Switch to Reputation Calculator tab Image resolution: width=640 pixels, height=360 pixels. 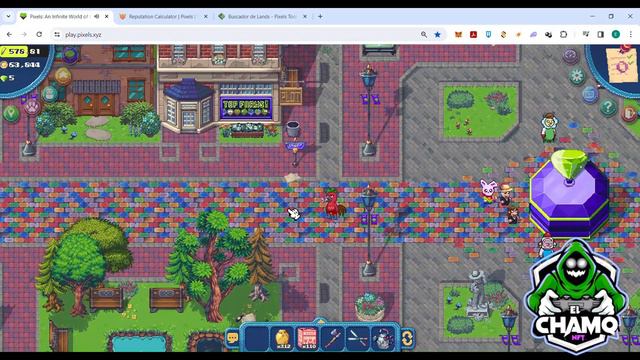163,17
